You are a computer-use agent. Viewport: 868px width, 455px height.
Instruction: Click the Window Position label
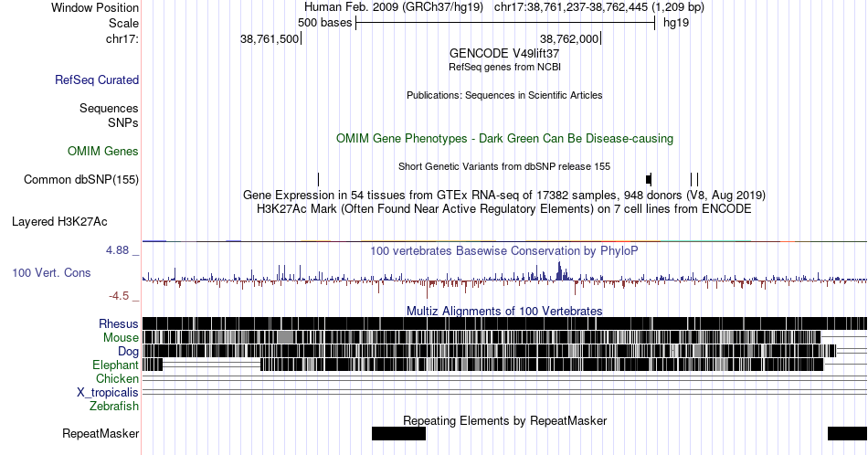95,7
